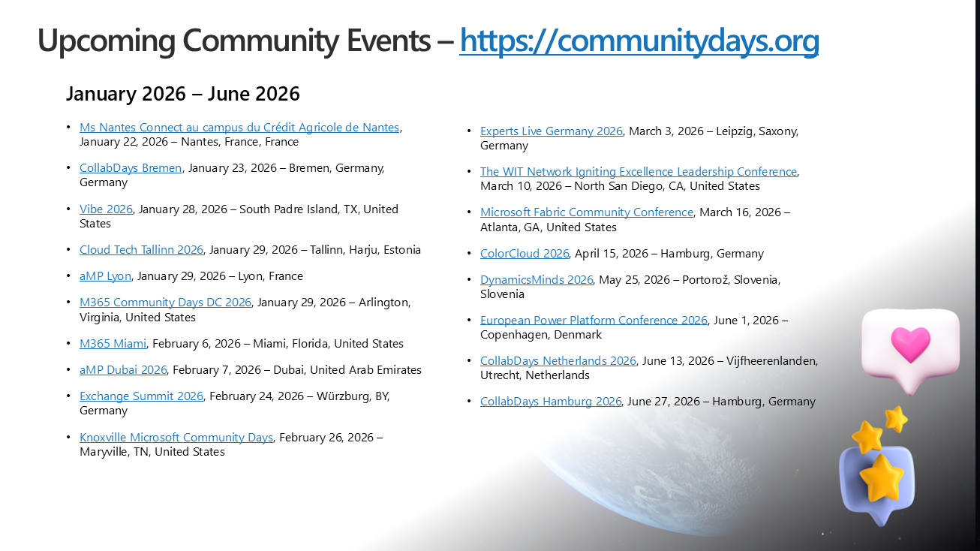Open the Vibe 2026 event link

click(106, 209)
